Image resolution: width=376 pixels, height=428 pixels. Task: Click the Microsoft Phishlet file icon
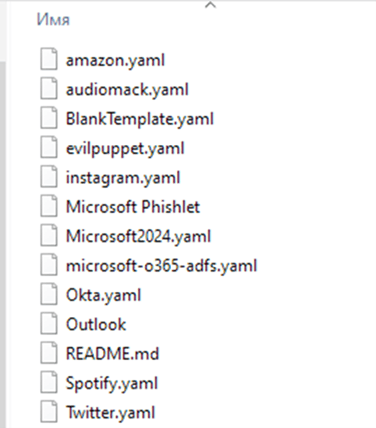49,206
